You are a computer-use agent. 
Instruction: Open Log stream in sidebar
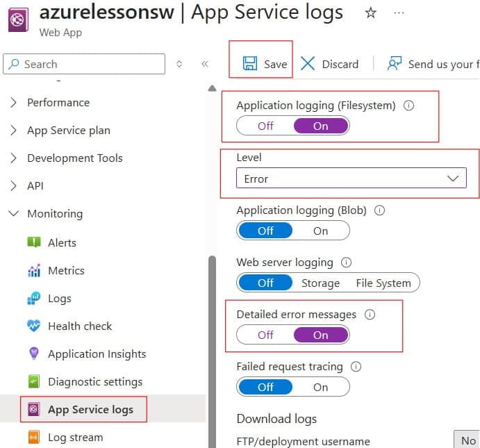[x=75, y=438]
